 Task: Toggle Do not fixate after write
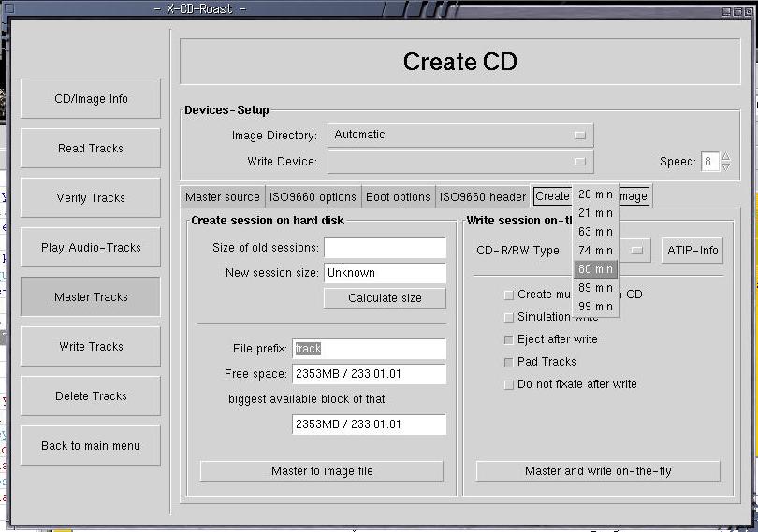tap(508, 384)
